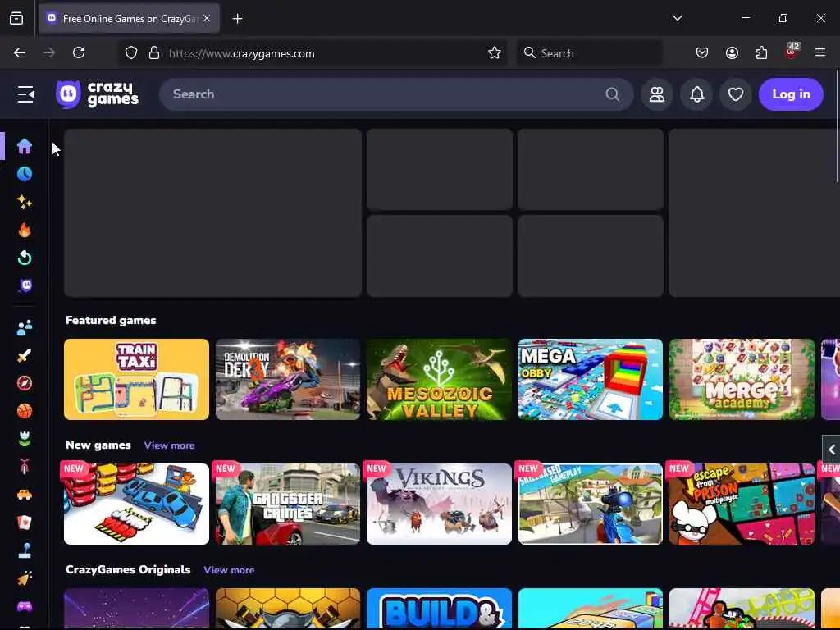Viewport: 840px width, 630px height.
Task: Open the Multiplayer people icon
Action: 24,327
